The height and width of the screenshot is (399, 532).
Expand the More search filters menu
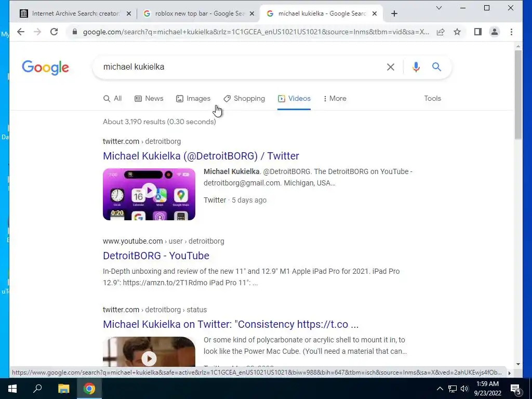point(335,98)
